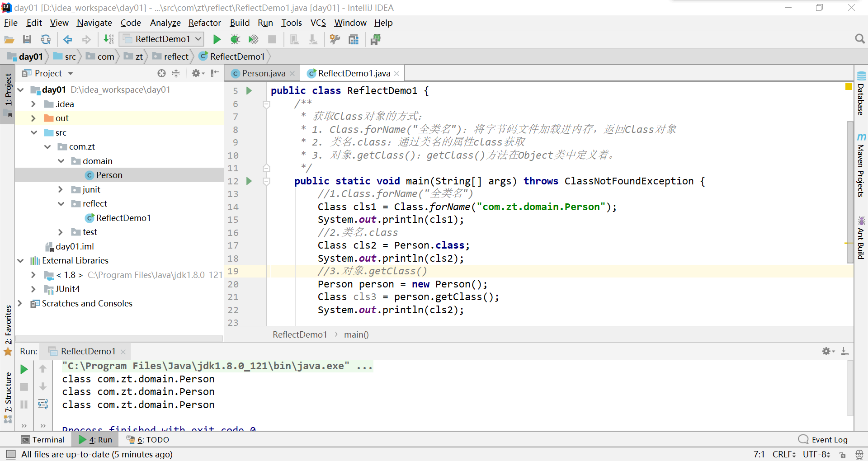Save all files via floppy disk icon

(27, 39)
